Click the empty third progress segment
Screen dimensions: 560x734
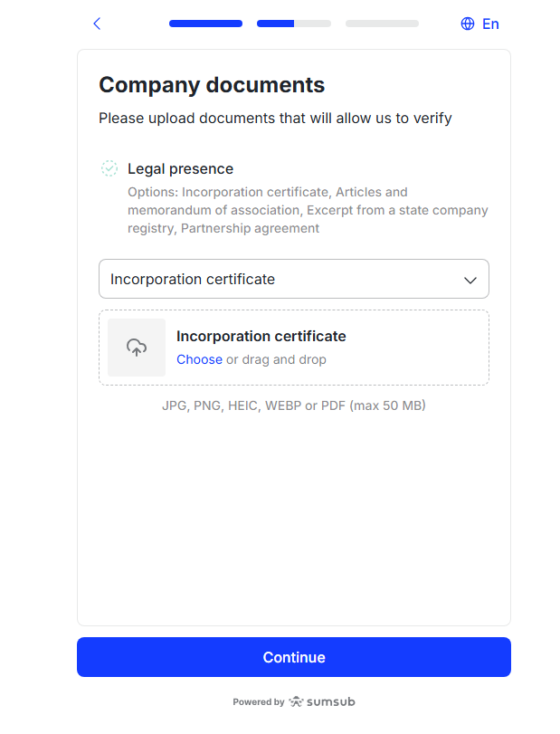tap(382, 24)
